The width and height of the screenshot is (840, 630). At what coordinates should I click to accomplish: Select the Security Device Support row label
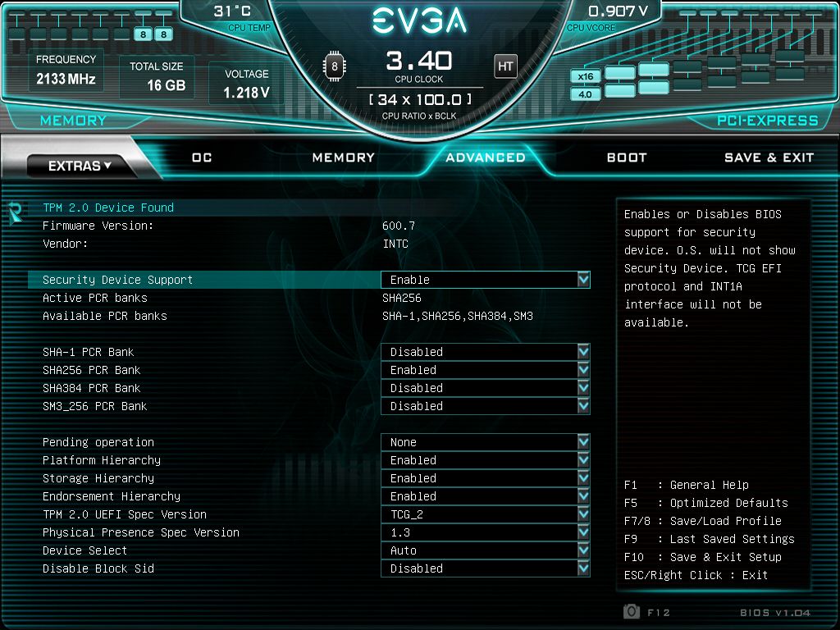[x=117, y=280]
